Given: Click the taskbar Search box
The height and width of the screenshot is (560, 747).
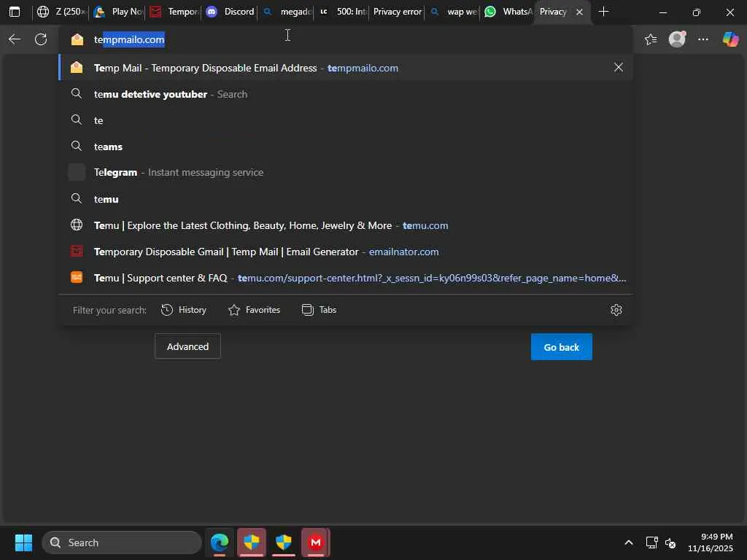Looking at the screenshot, I should point(122,542).
